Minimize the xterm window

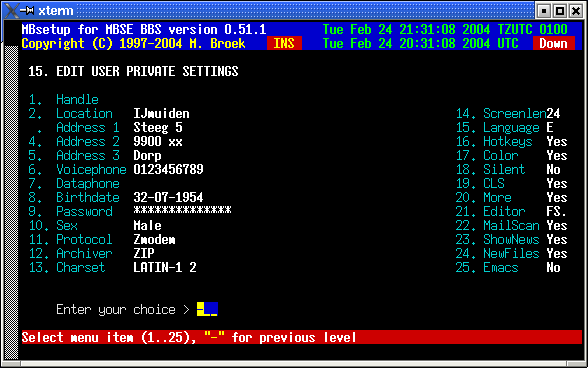(x=543, y=11)
